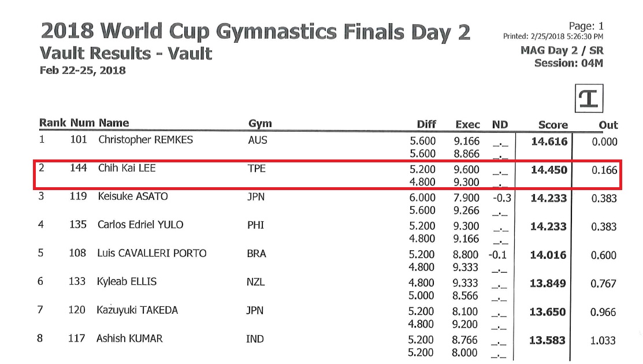This screenshot has height=364, width=643.
Task: Click Carlos Edriel YULO name
Action: coord(140,225)
